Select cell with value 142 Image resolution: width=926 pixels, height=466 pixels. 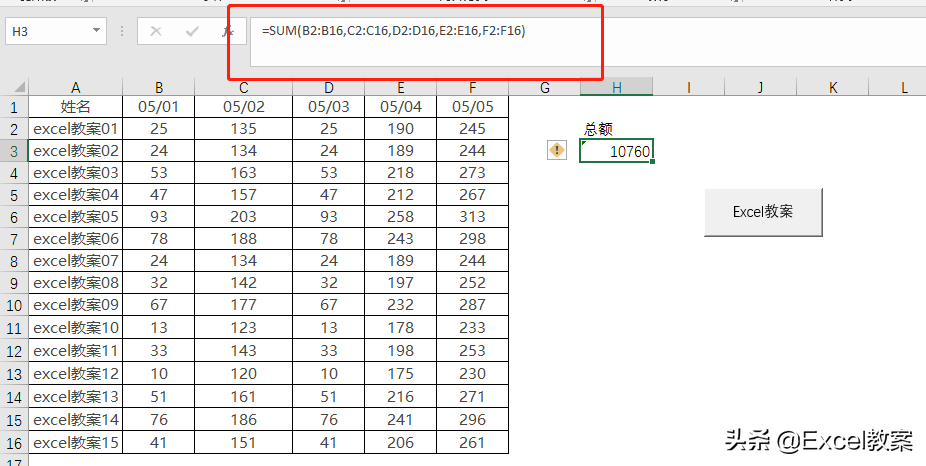tap(243, 283)
